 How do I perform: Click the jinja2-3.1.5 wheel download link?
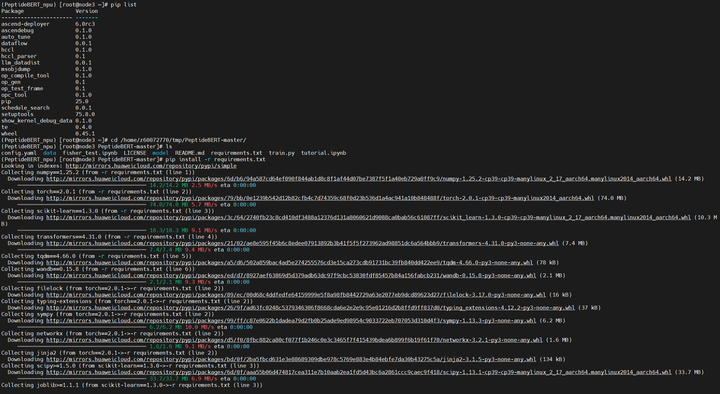[291, 360]
